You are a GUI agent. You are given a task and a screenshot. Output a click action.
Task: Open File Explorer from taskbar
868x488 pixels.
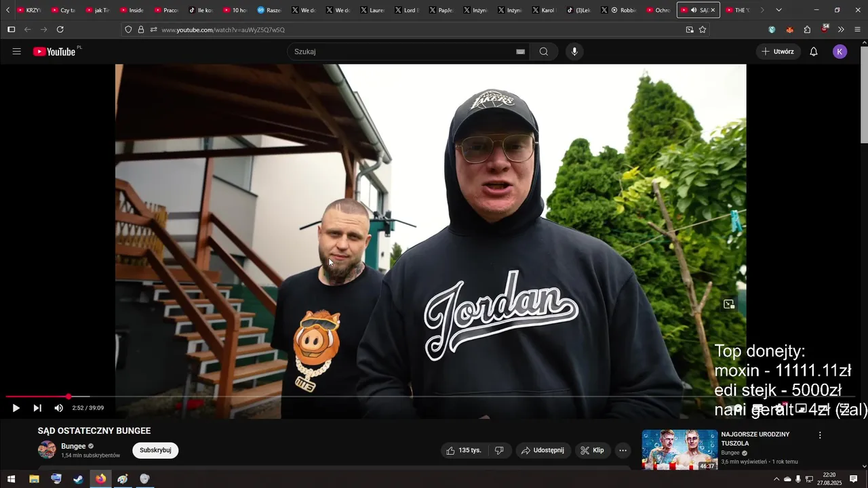[34, 479]
